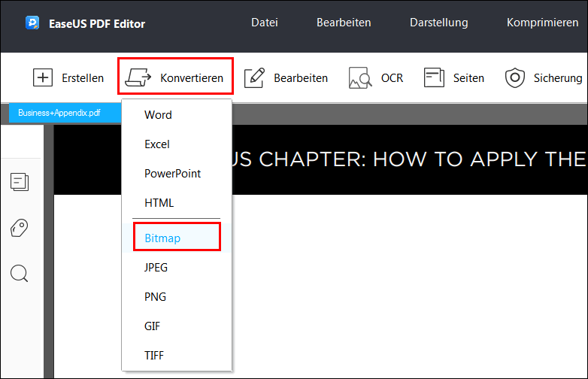Open the Datei menu
588x379 pixels.
[265, 23]
